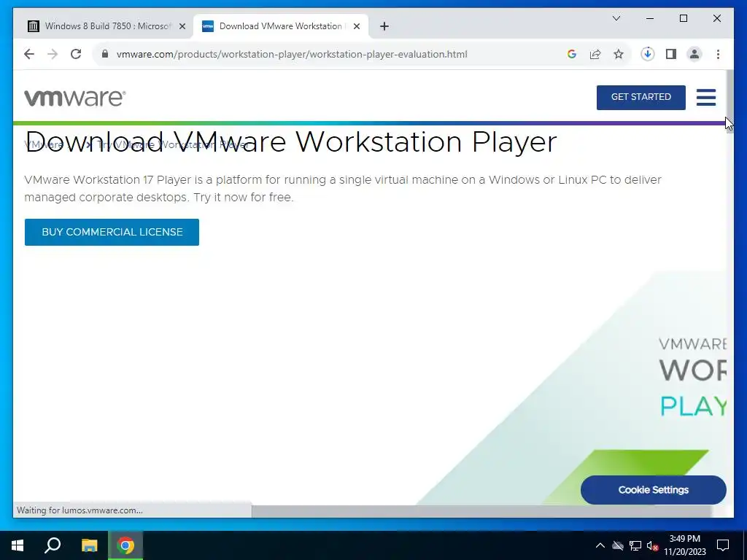Maximize the Chrome window
747x560 pixels.
683,18
